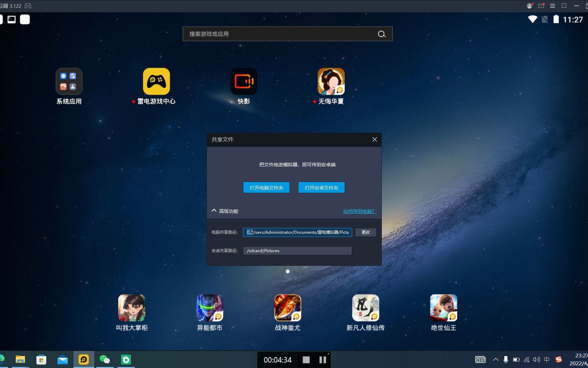
Task: Launch 新凡人修仙传 game
Action: click(x=365, y=308)
